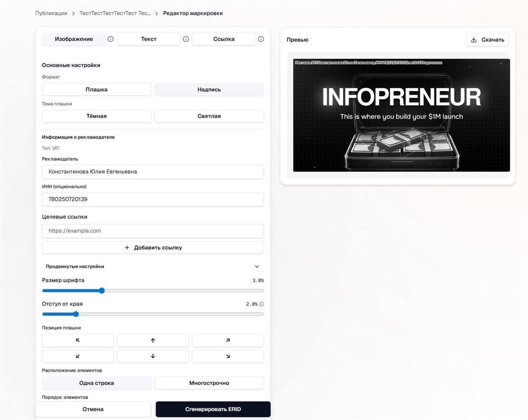Go to Публикации in breadcrumb

[x=51, y=13]
